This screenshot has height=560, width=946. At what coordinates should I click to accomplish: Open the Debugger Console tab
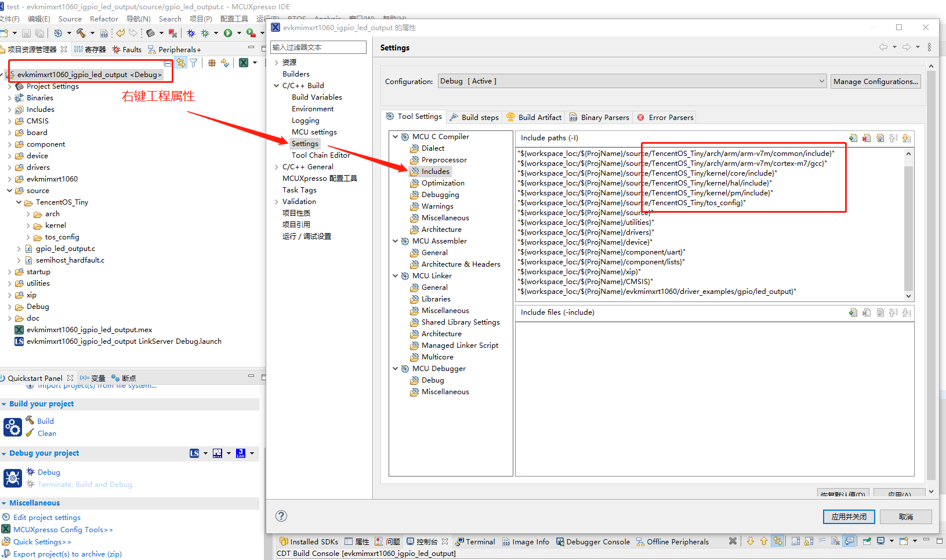[593, 541]
